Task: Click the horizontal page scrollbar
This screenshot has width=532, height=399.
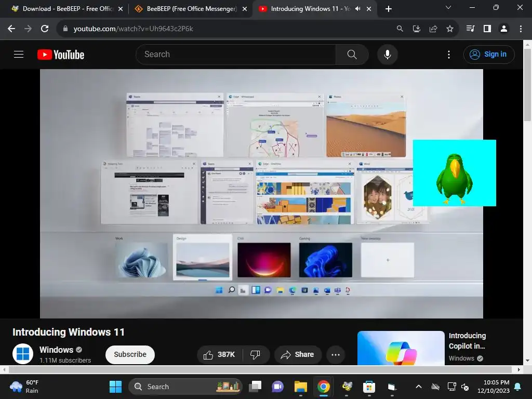Action: pyautogui.click(x=260, y=369)
